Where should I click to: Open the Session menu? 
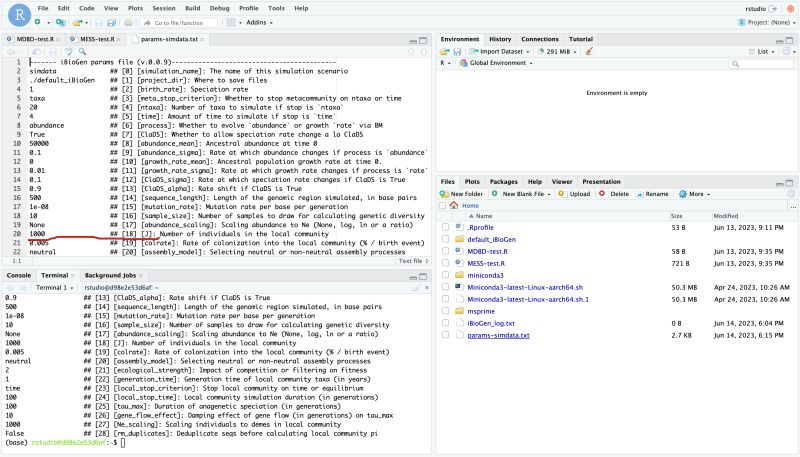point(164,8)
